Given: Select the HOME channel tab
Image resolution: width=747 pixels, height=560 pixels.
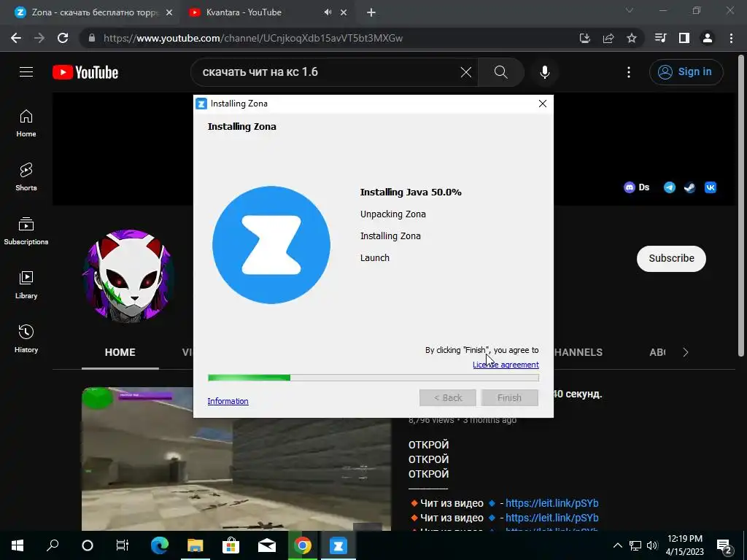Looking at the screenshot, I should tap(120, 352).
